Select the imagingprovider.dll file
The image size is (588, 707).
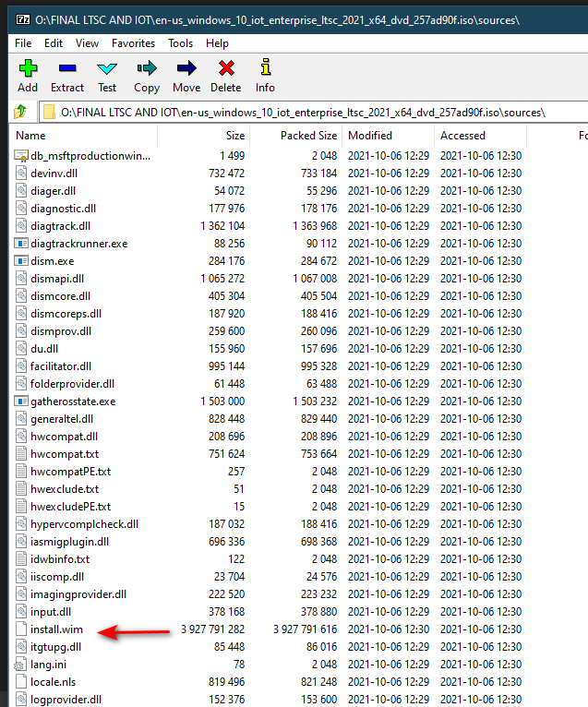click(x=78, y=594)
